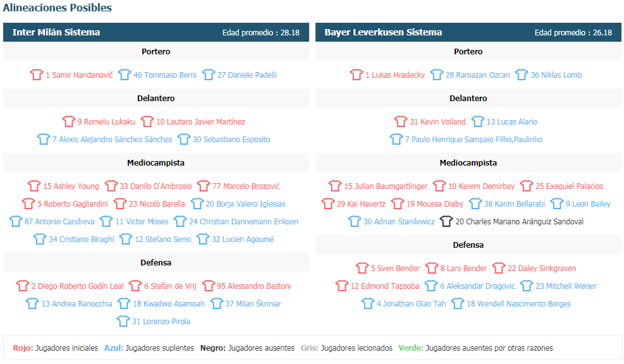Click the red jersey icon beside Sven Bender
Viewport: 624px width, 364px height.
362,268
